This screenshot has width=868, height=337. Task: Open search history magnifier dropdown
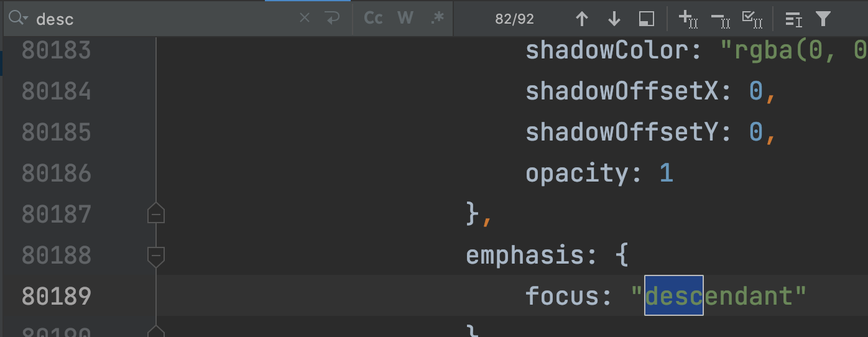19,19
